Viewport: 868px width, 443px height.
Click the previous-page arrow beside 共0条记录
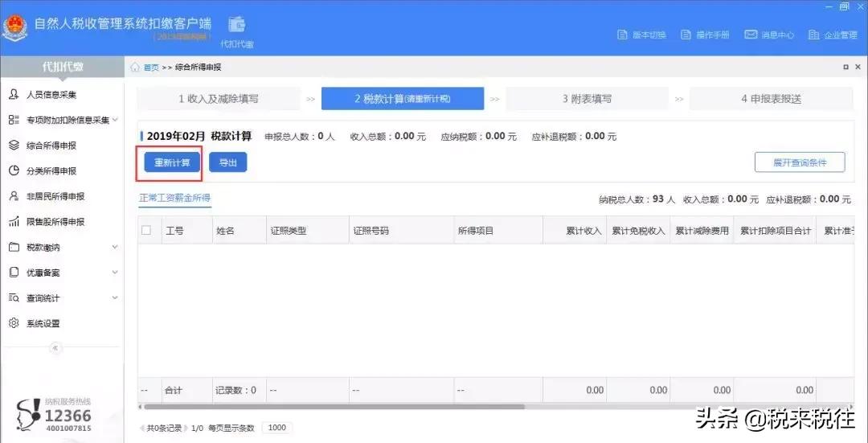(143, 428)
